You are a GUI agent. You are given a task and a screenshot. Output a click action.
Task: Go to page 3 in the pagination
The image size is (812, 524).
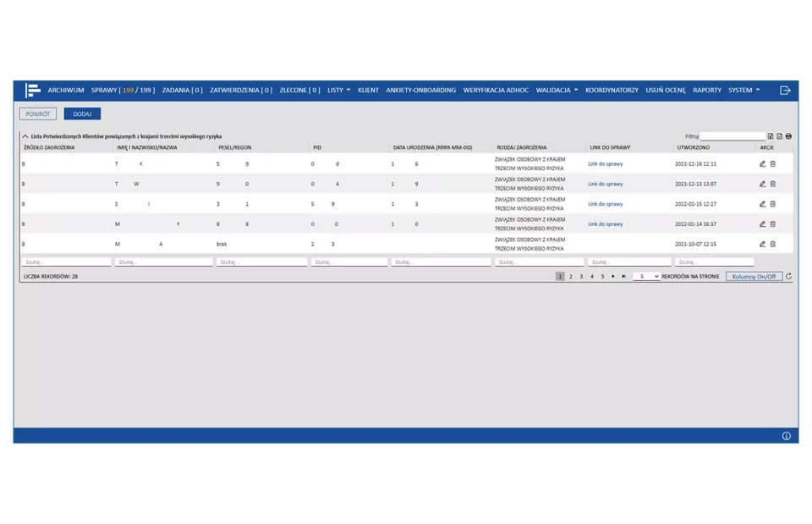pyautogui.click(x=581, y=276)
